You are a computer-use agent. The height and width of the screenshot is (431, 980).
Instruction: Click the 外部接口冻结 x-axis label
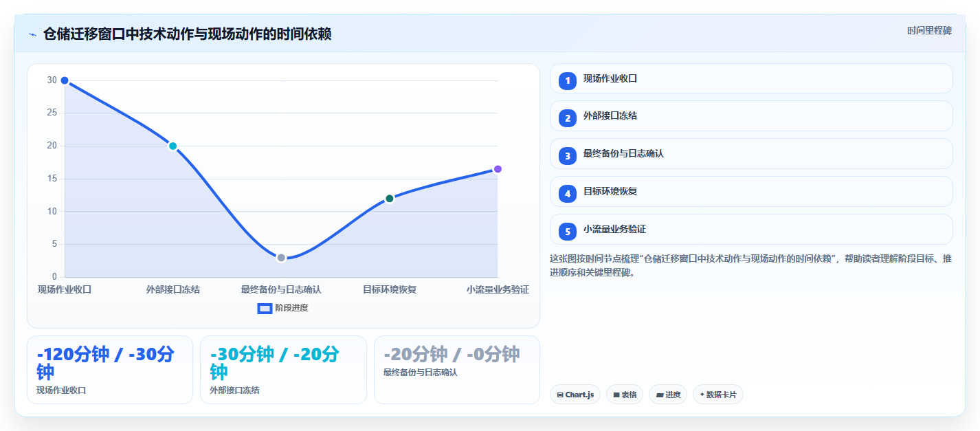(x=173, y=289)
